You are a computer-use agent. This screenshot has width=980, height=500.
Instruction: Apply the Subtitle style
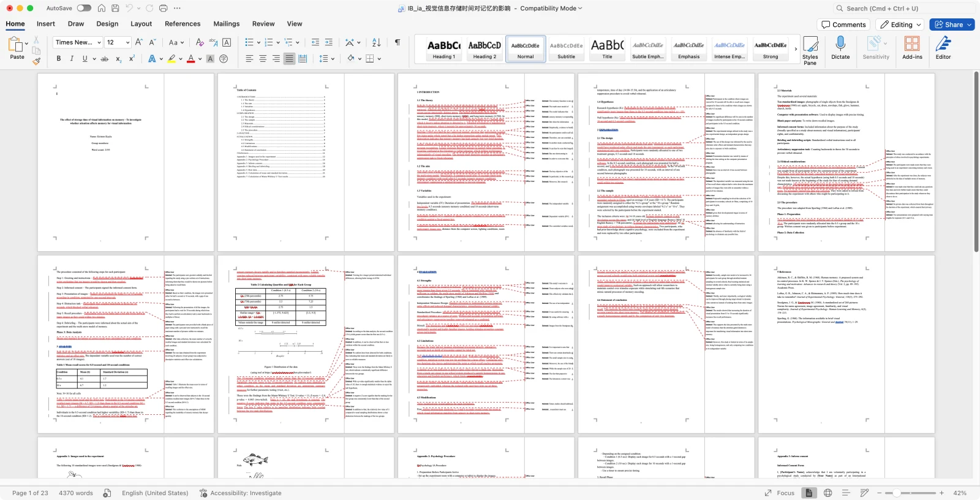click(566, 49)
